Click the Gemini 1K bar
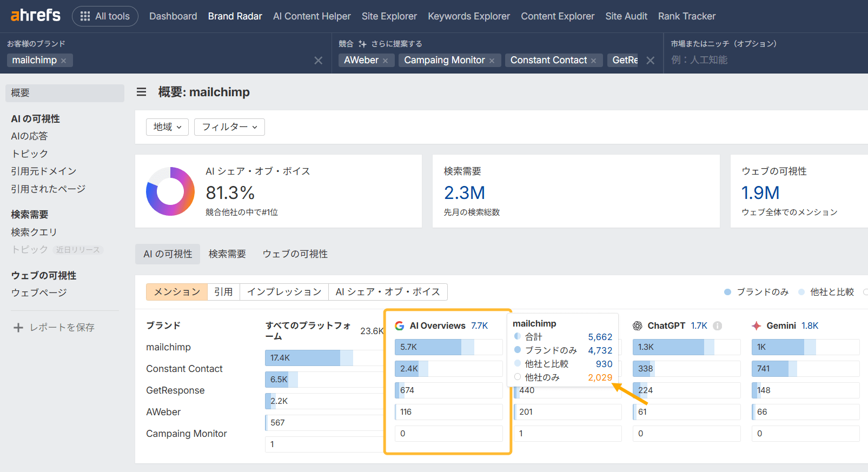 pos(806,347)
